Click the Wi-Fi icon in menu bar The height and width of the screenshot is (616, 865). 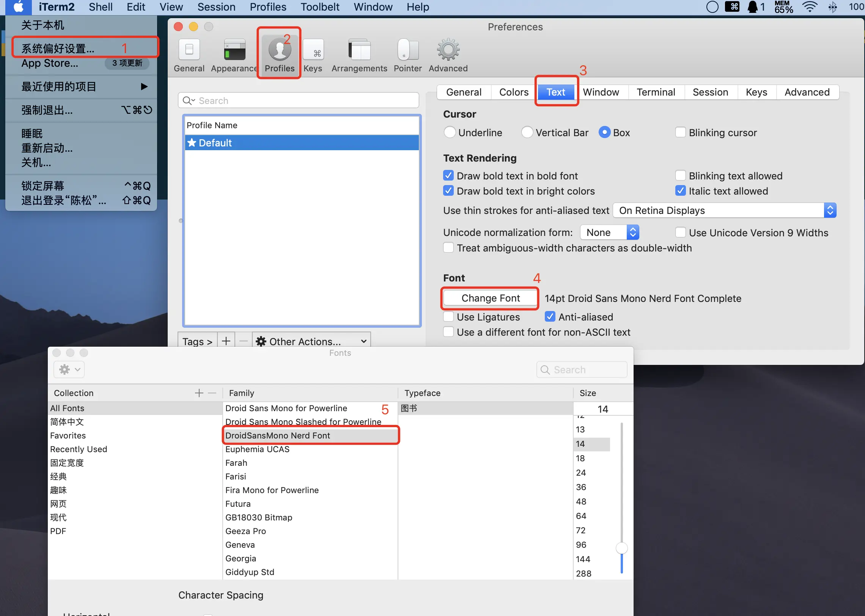click(x=809, y=7)
